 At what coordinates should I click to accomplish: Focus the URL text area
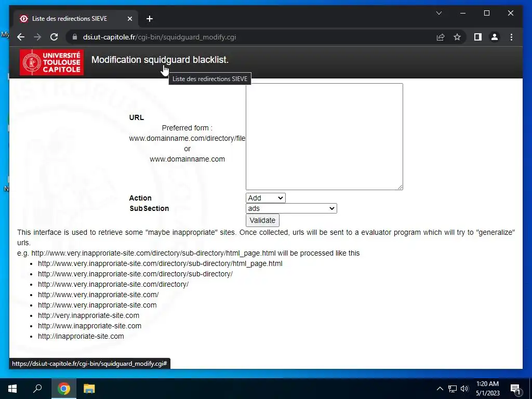[324, 137]
